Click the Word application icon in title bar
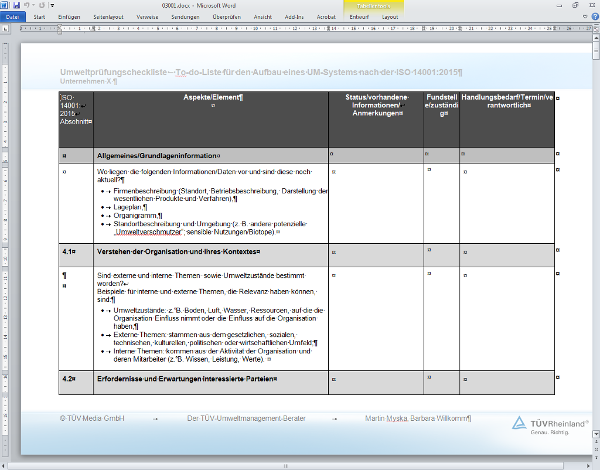Viewport: 600px width, 470px height. [x=5, y=6]
